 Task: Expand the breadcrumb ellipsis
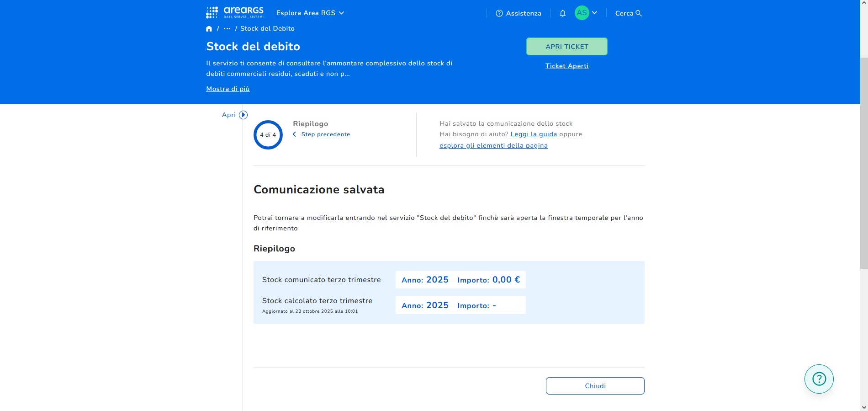(x=227, y=29)
